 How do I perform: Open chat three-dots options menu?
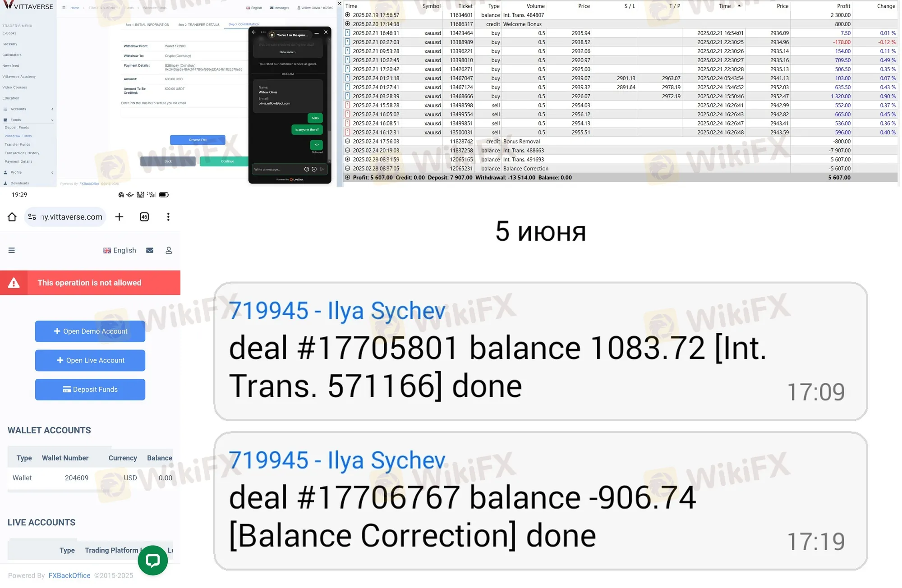(263, 32)
